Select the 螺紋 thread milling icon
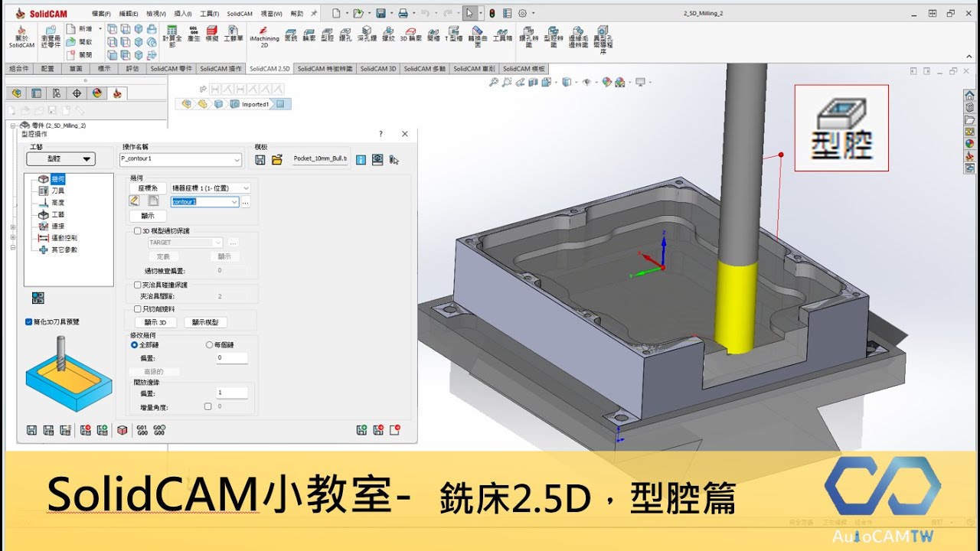 click(388, 32)
